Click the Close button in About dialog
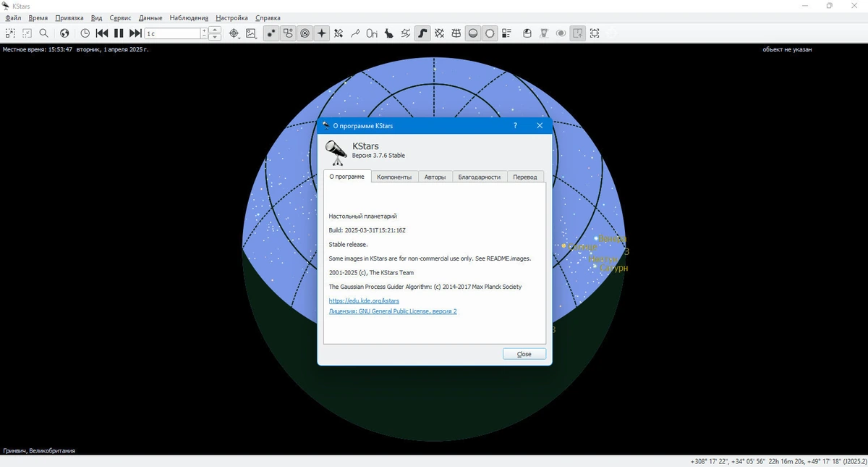This screenshot has width=868, height=467. click(524, 354)
